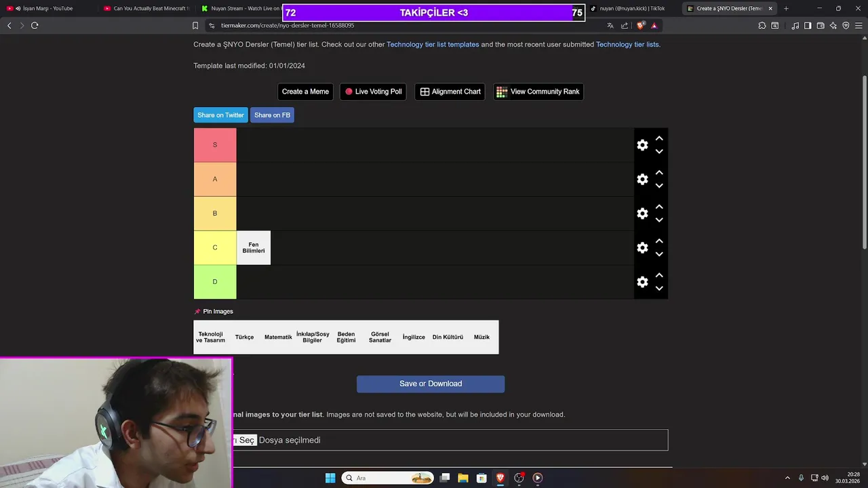Switch to Can You Actually Beat Minecraft tab

(x=146, y=8)
